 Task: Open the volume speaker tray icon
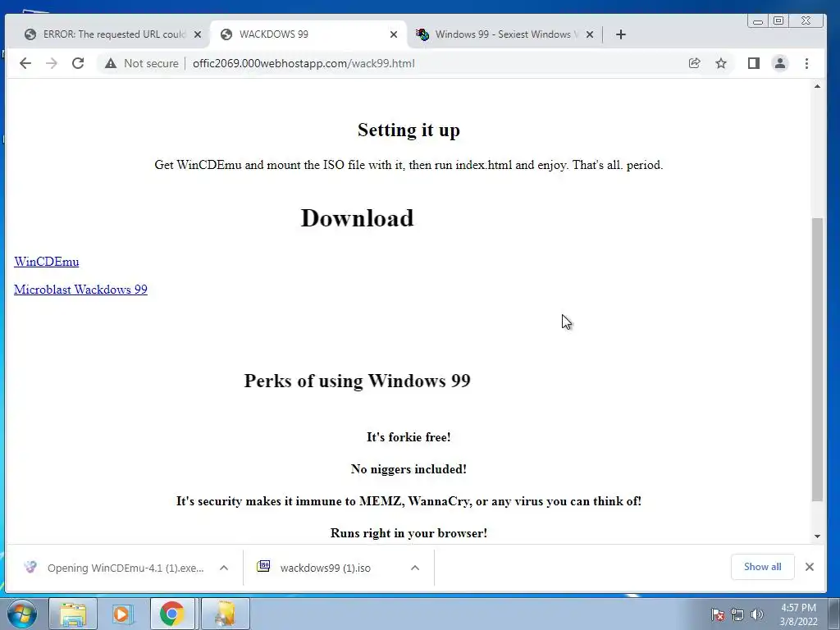[x=756, y=614]
